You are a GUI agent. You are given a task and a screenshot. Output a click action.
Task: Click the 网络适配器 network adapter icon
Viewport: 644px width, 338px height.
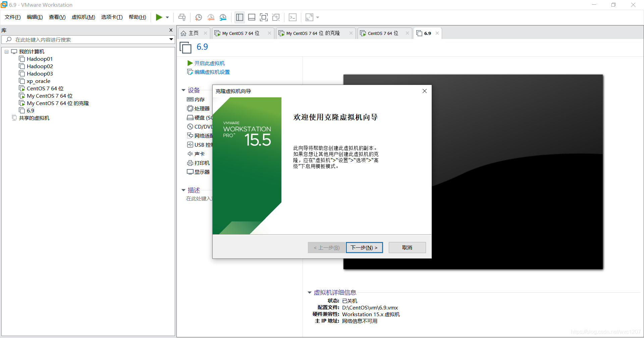[x=190, y=136]
